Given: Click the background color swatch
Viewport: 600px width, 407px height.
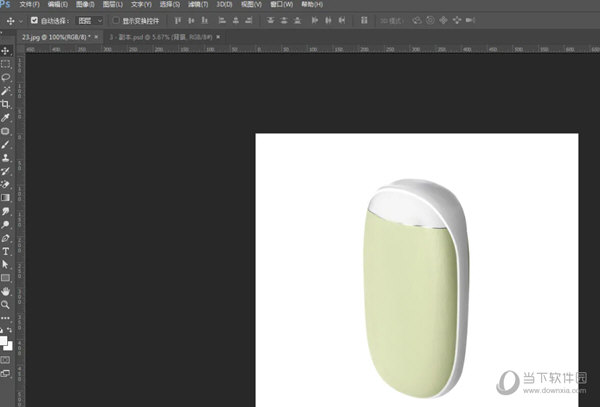Looking at the screenshot, I should pos(10,347).
